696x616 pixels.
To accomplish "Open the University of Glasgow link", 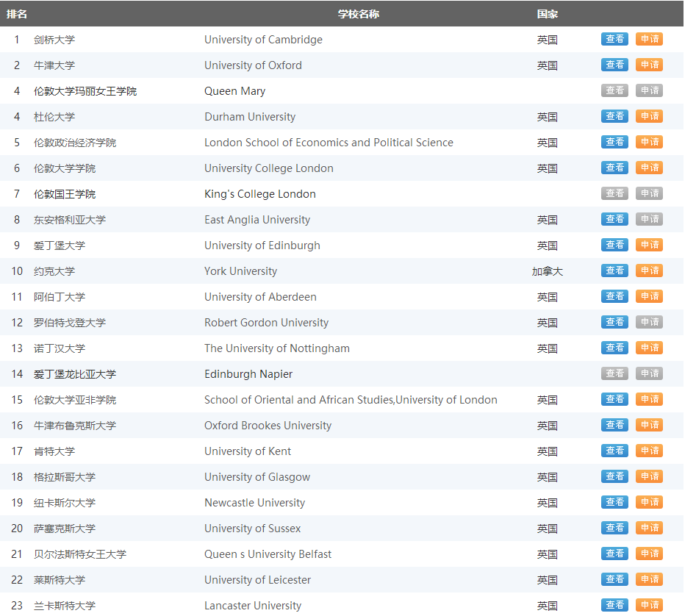I will 257,478.
